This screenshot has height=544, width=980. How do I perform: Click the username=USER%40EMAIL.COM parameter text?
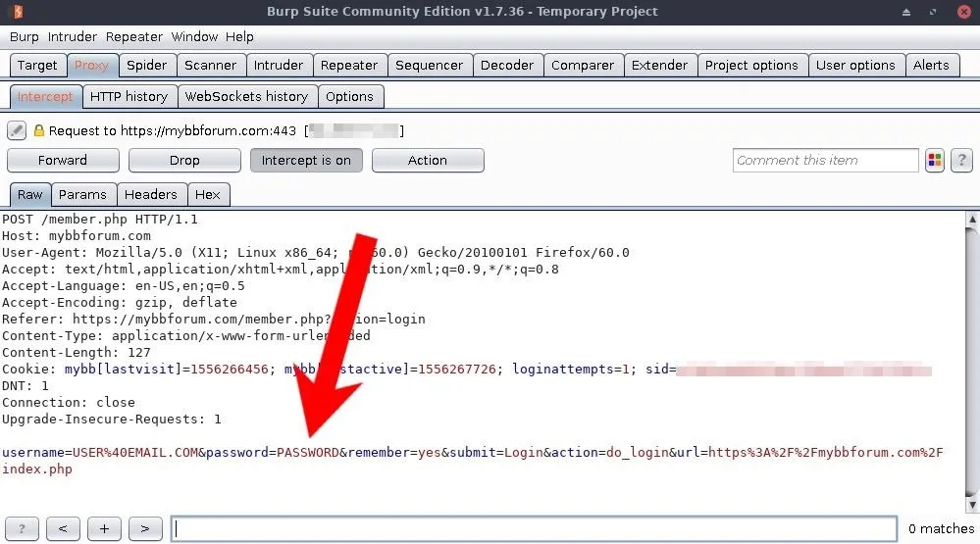click(100, 452)
